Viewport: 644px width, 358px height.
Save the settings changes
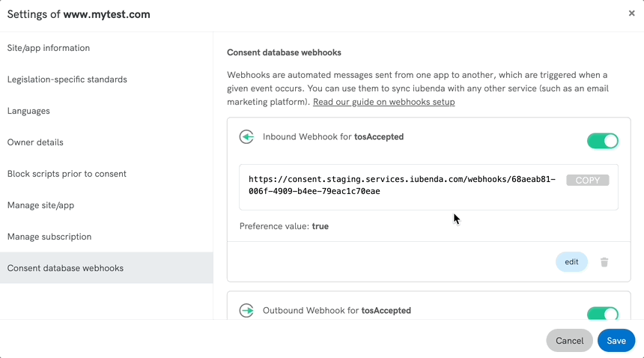(616, 341)
